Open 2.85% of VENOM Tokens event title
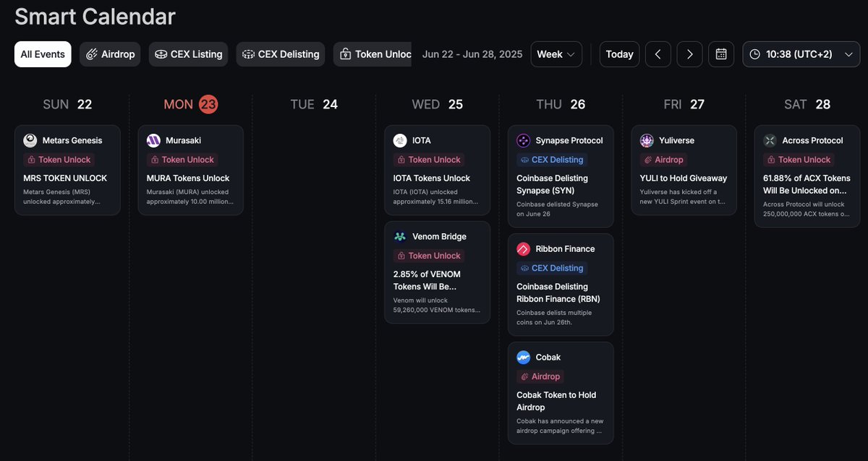868x461 pixels. click(x=427, y=280)
